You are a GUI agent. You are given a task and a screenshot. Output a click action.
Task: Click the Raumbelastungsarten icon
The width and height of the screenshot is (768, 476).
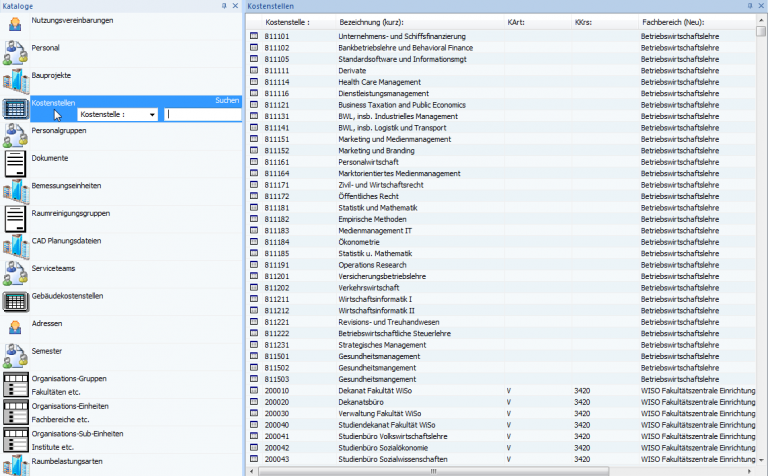click(15, 465)
